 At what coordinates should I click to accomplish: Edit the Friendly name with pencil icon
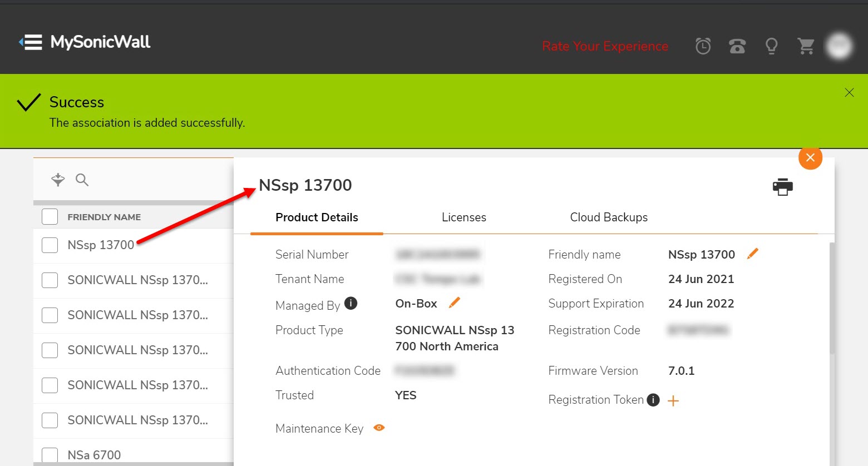click(752, 254)
